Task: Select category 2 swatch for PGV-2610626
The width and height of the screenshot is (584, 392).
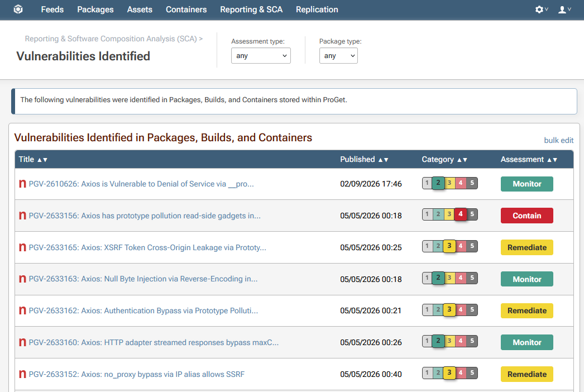Action: [438, 183]
